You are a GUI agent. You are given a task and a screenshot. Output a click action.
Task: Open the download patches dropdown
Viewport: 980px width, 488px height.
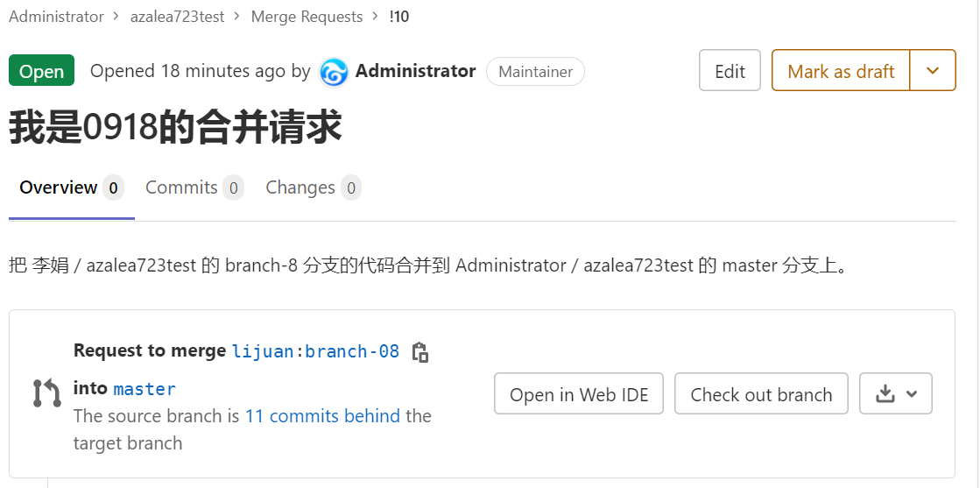[896, 394]
